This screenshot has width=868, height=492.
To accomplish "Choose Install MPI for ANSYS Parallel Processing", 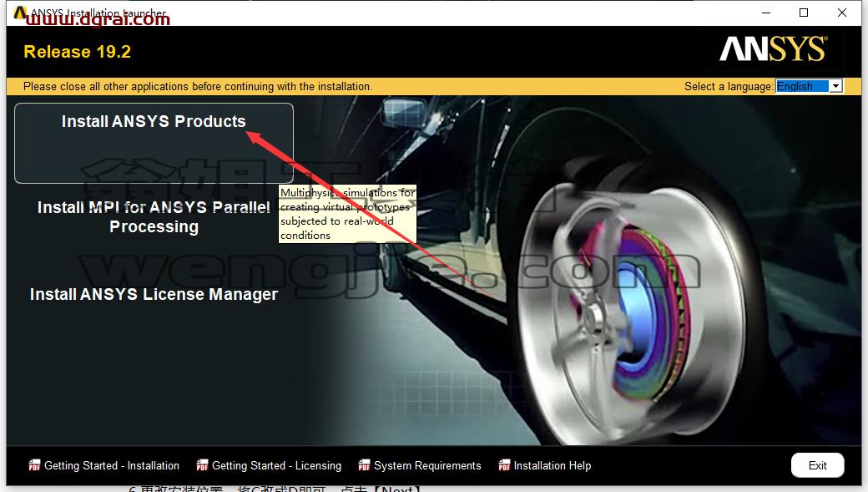I will (154, 216).
